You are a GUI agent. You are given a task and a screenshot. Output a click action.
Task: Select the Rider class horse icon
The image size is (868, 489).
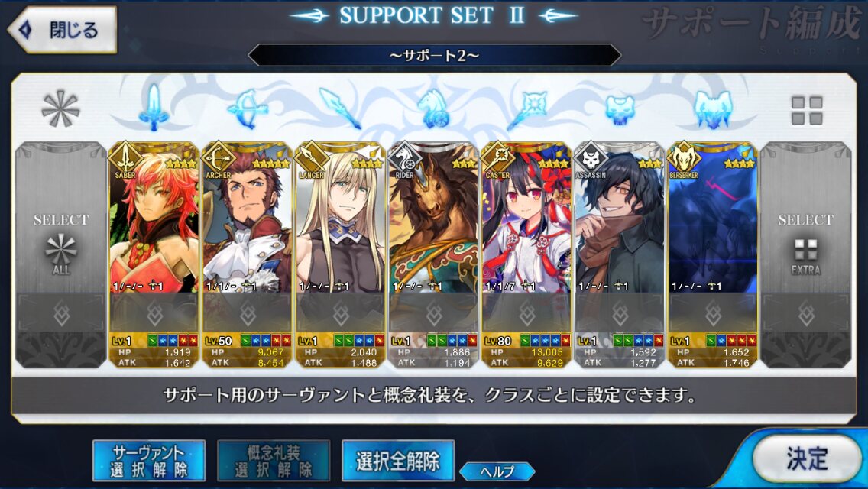(433, 108)
